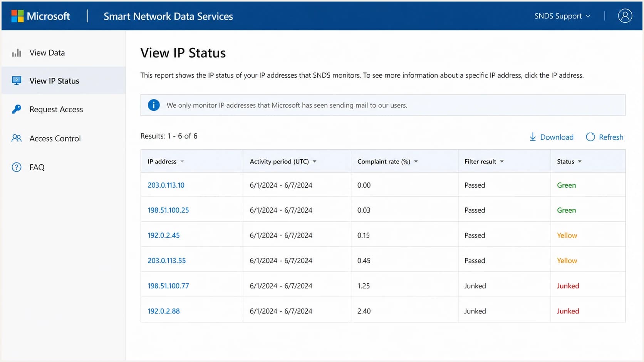644x362 pixels.
Task: Click Green status for 203.0.113.10
Action: tap(567, 185)
